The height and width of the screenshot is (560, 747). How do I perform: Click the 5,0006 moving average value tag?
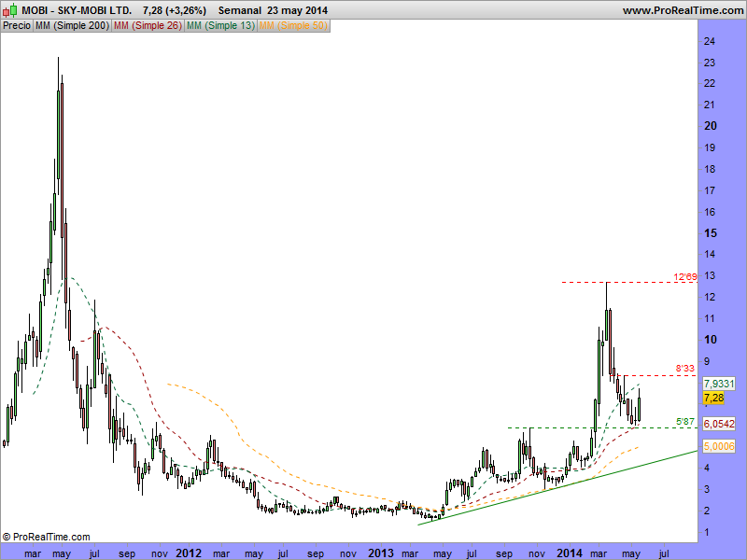(719, 446)
